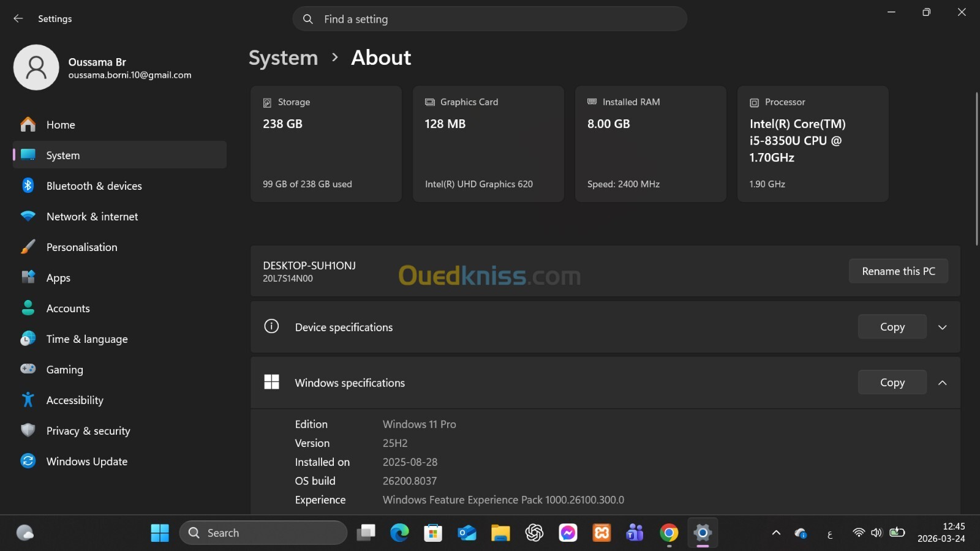Viewport: 980px width, 551px height.
Task: Open the Home settings page
Action: (119, 124)
